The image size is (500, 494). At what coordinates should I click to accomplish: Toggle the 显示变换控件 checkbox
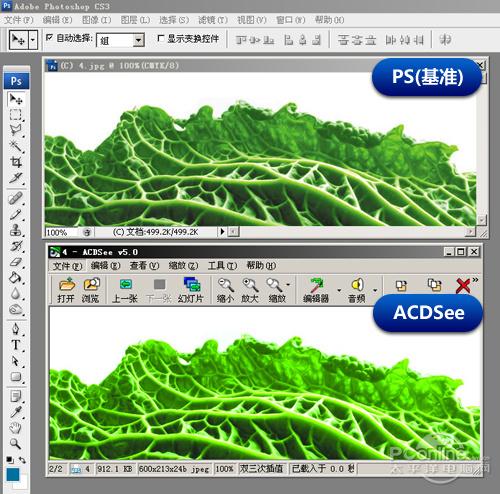click(x=161, y=38)
